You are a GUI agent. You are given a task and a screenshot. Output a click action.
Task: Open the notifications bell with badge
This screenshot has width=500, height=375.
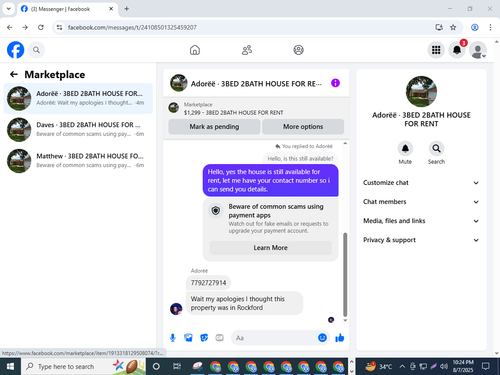457,50
